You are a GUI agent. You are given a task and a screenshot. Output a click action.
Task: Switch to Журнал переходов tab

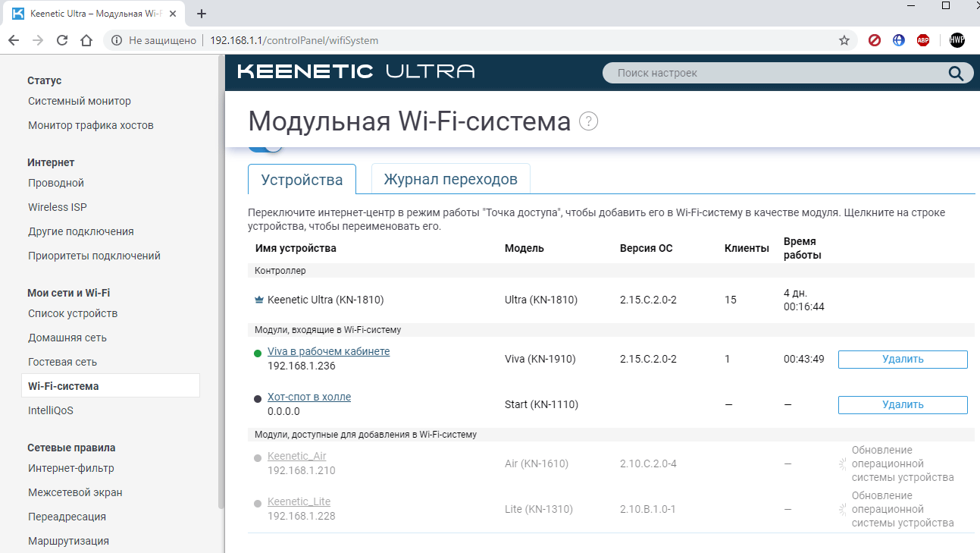[450, 180]
